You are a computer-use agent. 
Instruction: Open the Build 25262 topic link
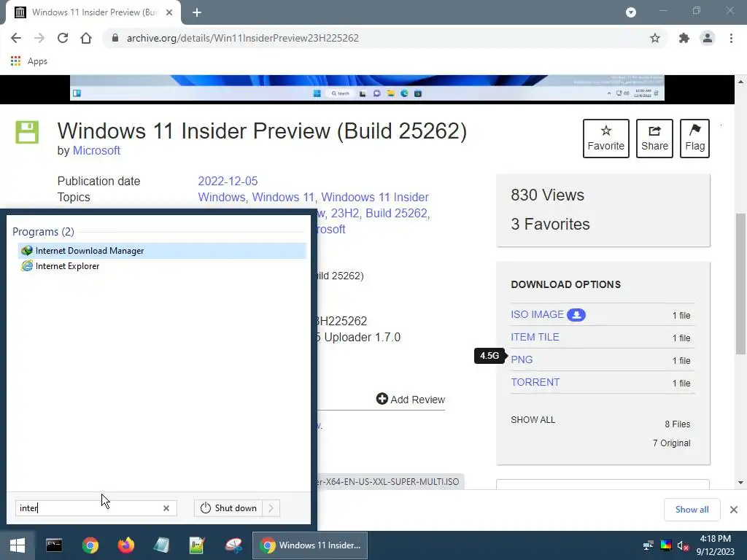396,214
